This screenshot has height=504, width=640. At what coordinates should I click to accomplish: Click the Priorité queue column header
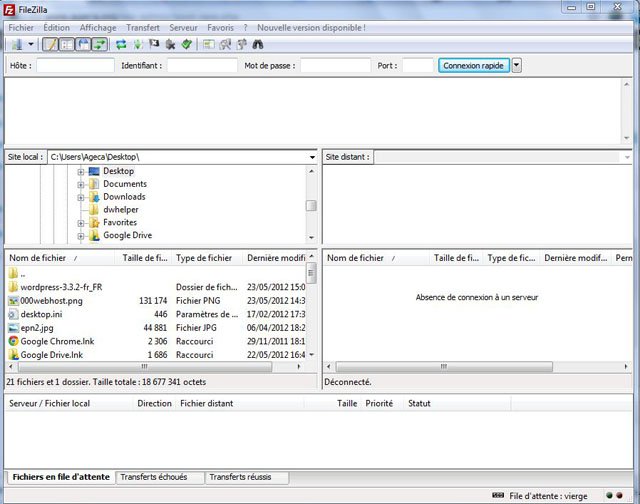pos(379,404)
